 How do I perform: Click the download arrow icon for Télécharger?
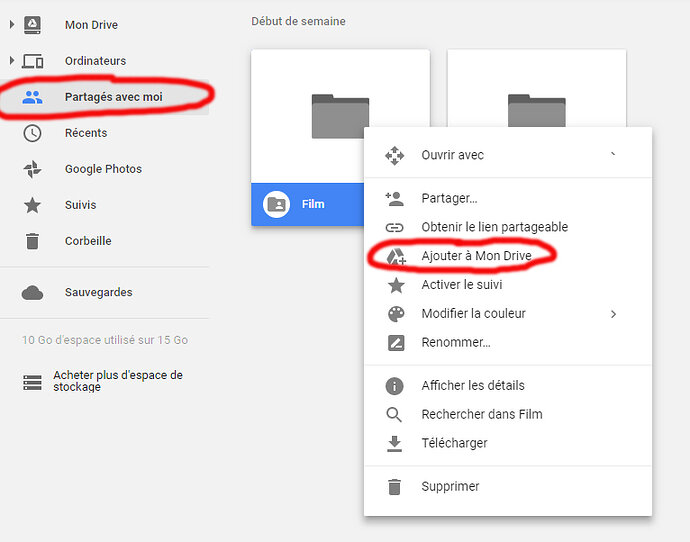[394, 444]
